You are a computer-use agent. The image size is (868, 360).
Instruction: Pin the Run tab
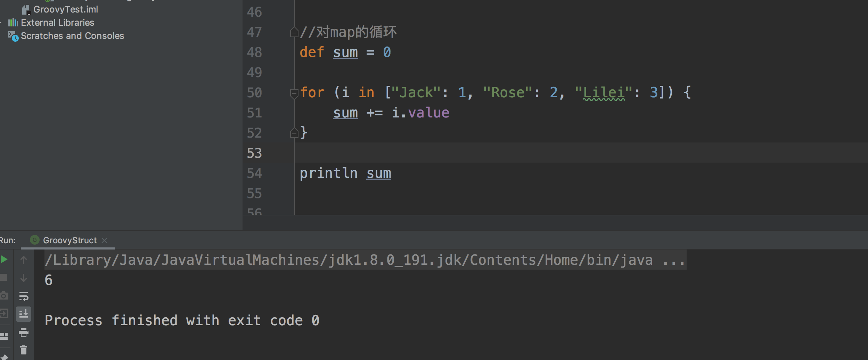click(4, 357)
